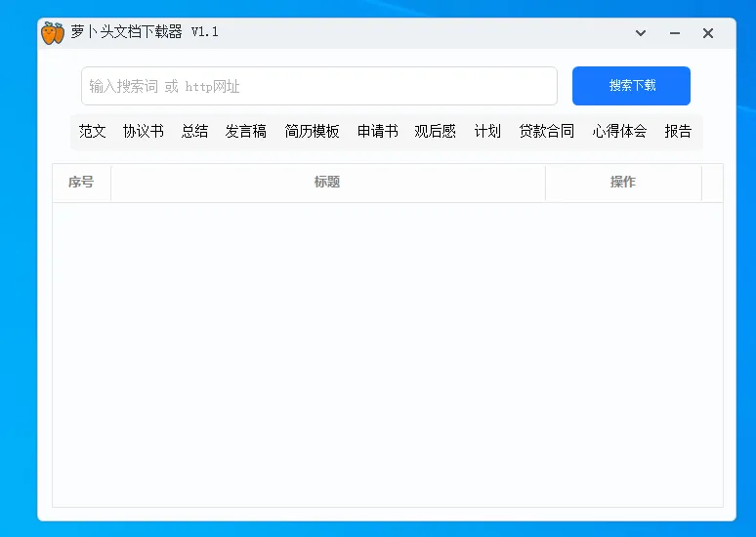Click the 操作 column header
756x537 pixels.
click(623, 183)
